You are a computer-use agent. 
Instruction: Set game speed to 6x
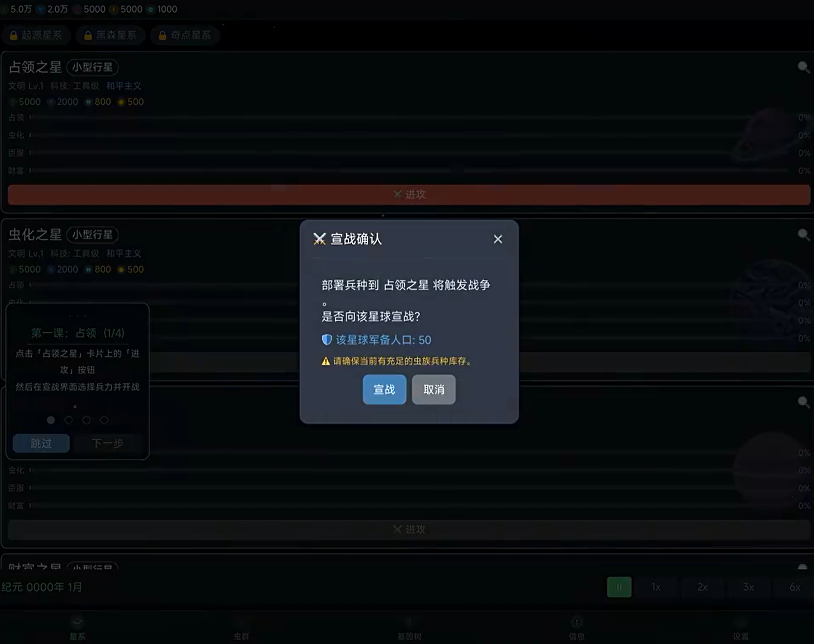795,587
